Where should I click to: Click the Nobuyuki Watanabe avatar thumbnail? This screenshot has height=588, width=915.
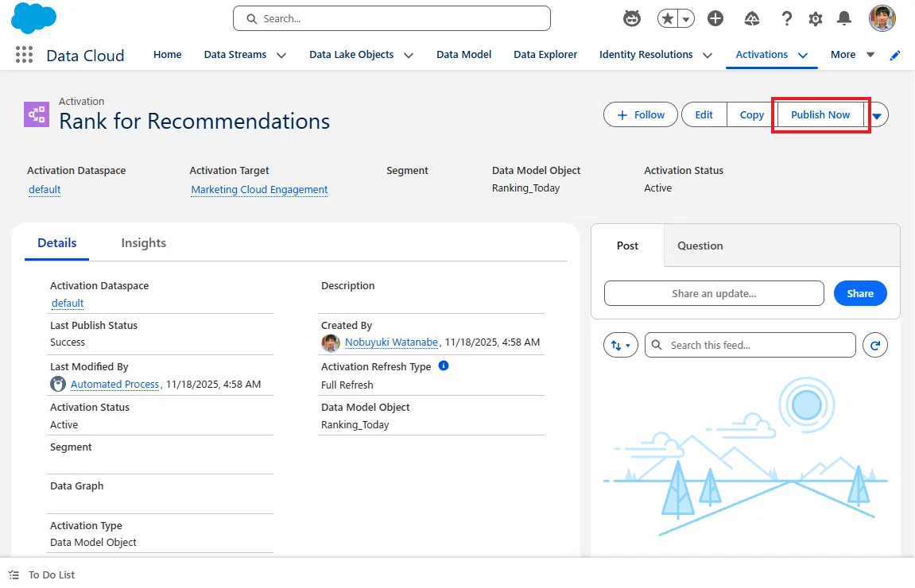[330, 343]
